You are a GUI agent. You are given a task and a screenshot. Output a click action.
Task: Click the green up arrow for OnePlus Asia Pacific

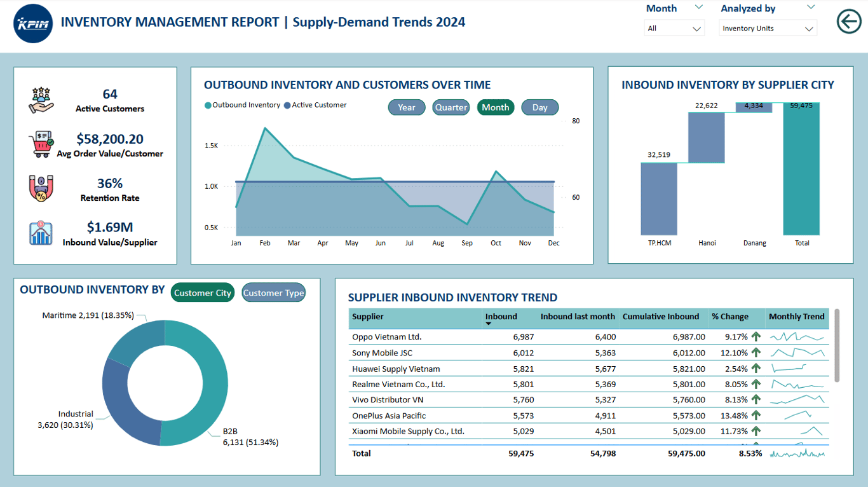click(756, 415)
